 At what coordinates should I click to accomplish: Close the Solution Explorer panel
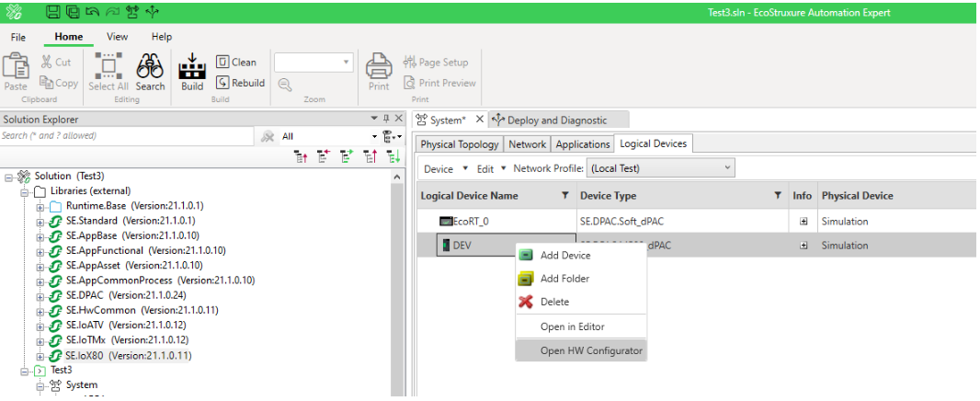pyautogui.click(x=398, y=119)
